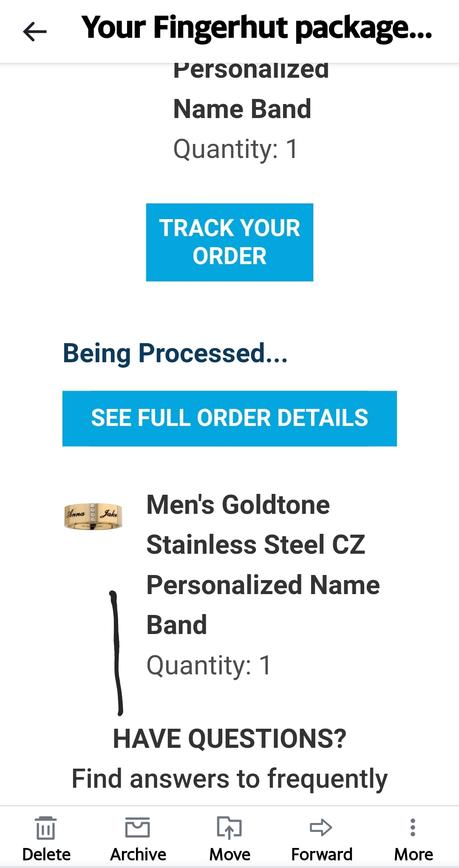Image resolution: width=459 pixels, height=868 pixels.
Task: Tap the HAVE QUESTIONS? heading
Action: pyautogui.click(x=229, y=738)
